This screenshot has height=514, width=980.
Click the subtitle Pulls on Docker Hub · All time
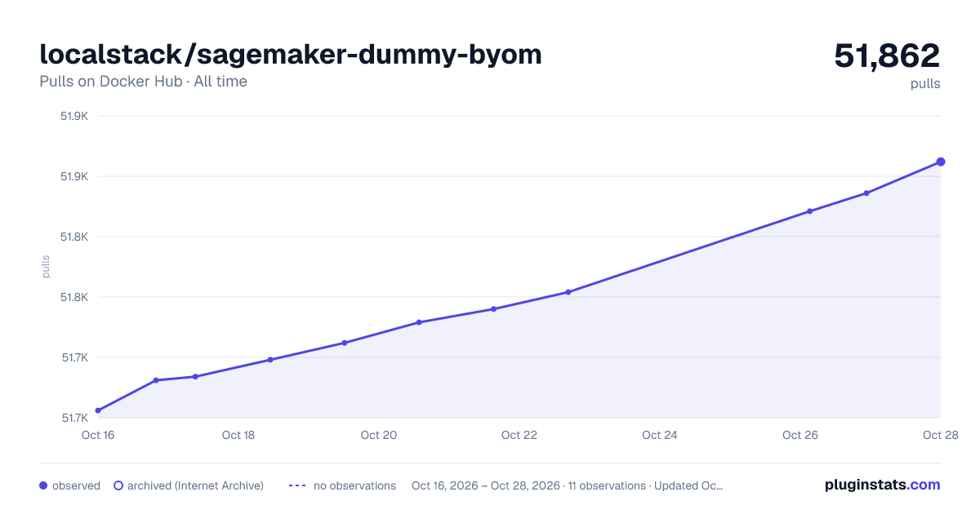click(143, 82)
